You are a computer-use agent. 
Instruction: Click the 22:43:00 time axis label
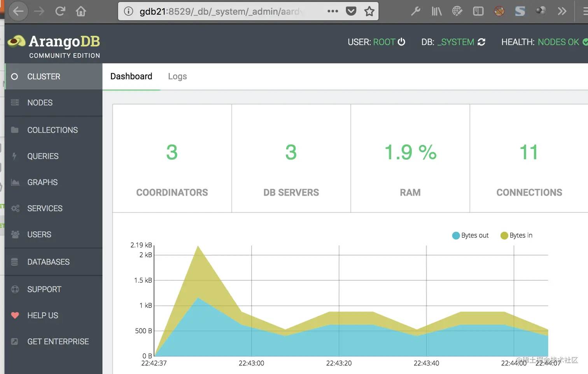(251, 363)
